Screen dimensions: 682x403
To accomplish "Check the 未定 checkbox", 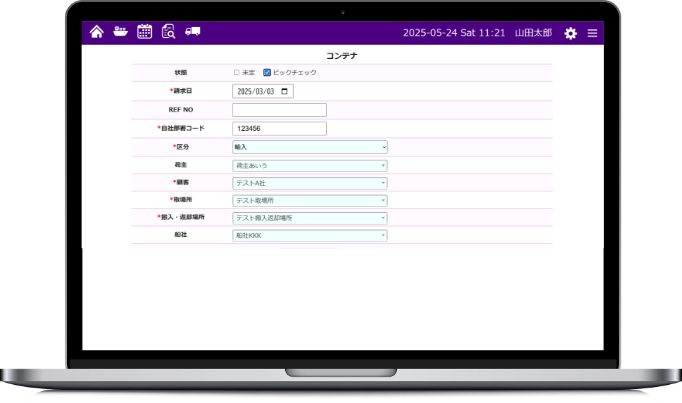I will point(237,73).
